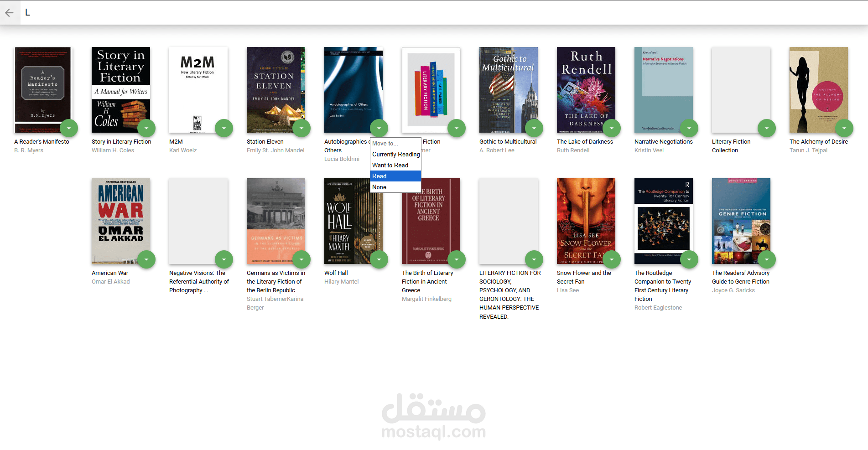The image size is (868, 450).
Task: Click author name 'A. Robert Lee'
Action: pos(497,150)
